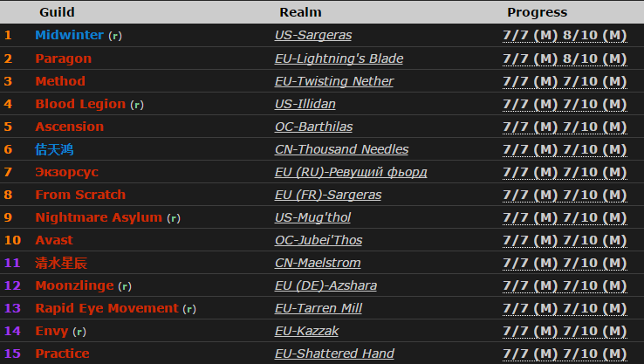Click the recruiting (r) icon beside Blood Legion
The height and width of the screenshot is (364, 644).
pyautogui.click(x=137, y=105)
